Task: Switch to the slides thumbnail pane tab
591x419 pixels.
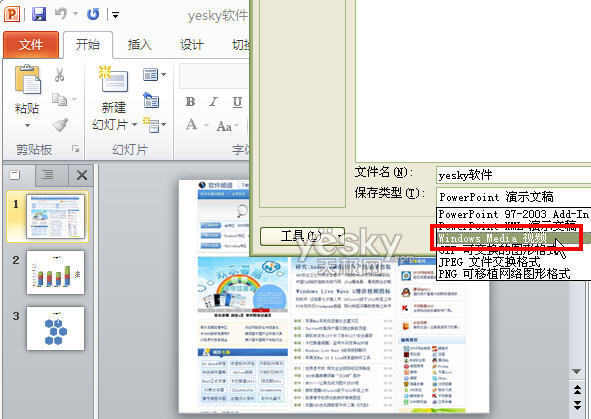Action: [x=15, y=175]
